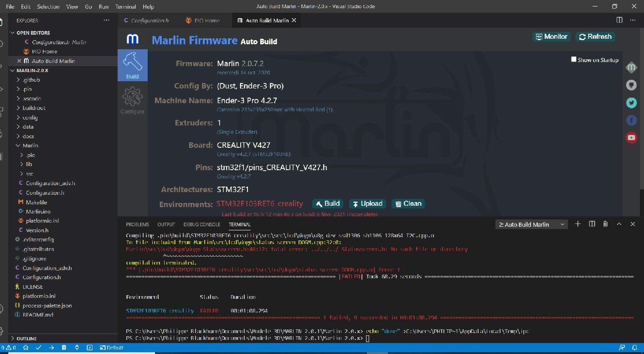644x354 pixels.
Task: Open README.md file
Action: tap(38, 315)
